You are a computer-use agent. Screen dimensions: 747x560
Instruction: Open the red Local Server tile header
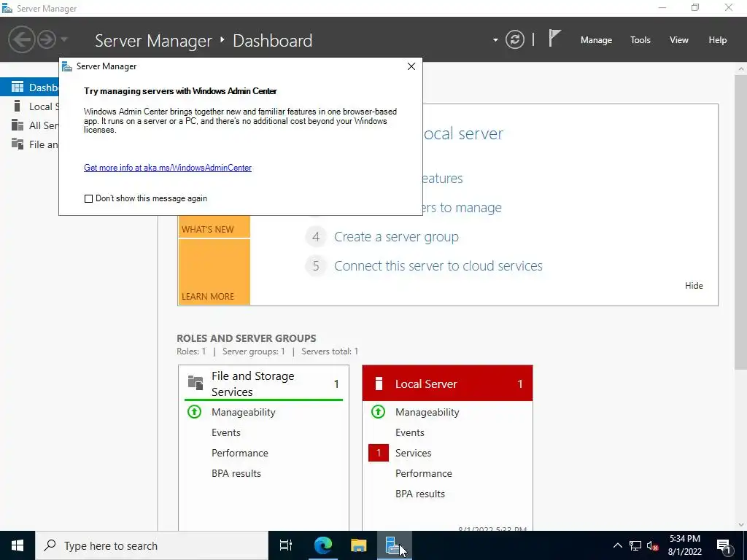447,384
